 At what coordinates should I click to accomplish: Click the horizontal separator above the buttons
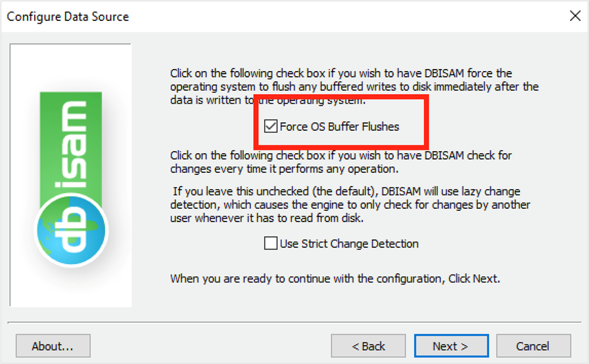tap(294, 323)
